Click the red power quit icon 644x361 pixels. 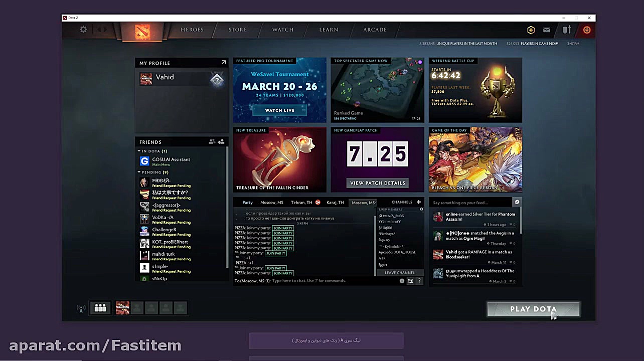pos(587,30)
